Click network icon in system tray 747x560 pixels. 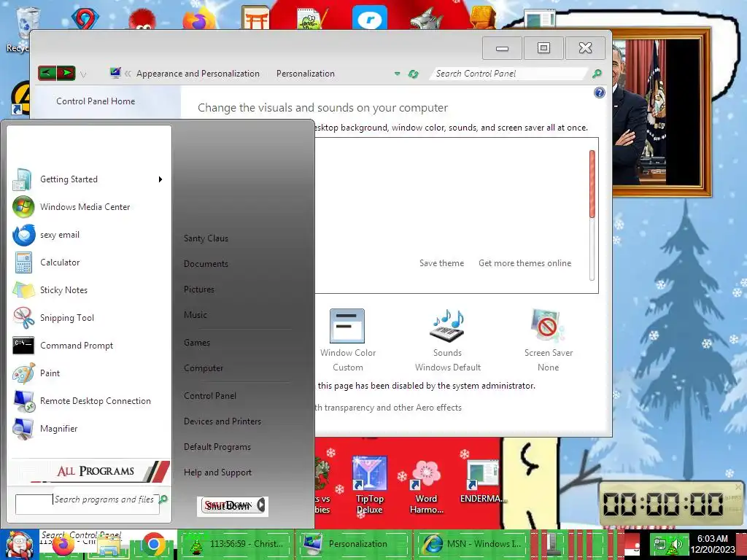[661, 544]
